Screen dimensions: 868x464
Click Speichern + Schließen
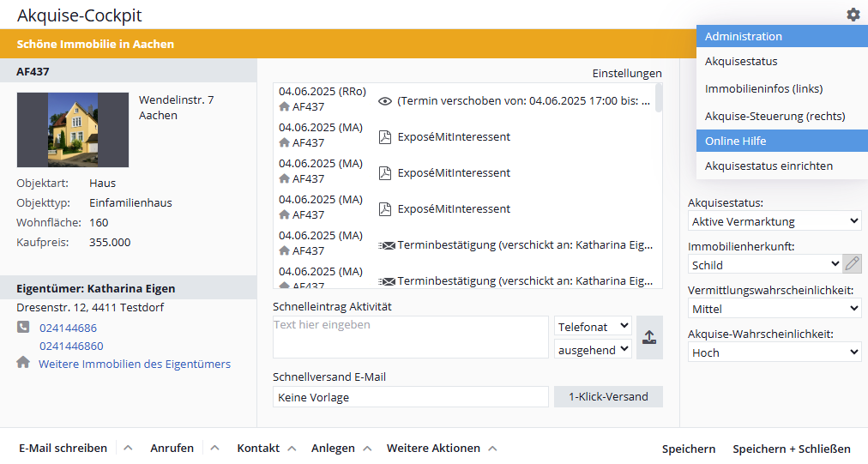click(791, 449)
